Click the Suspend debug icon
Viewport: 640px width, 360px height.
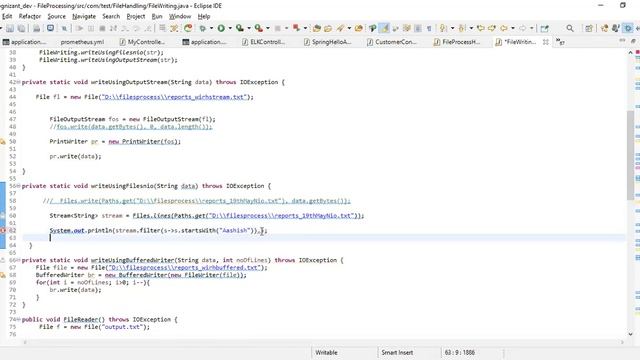click(91, 28)
